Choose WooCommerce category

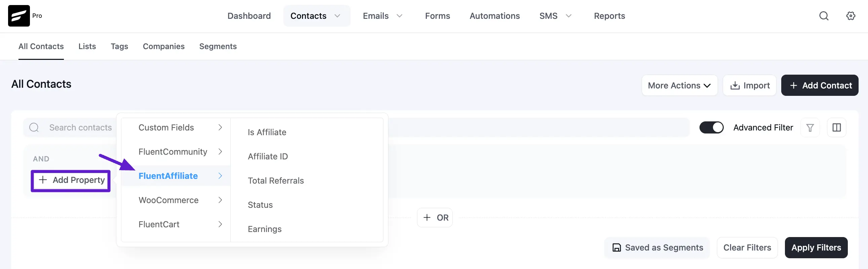[176, 200]
